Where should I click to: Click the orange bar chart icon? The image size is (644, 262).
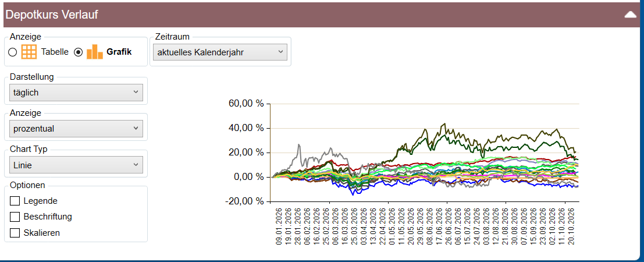[x=95, y=52]
